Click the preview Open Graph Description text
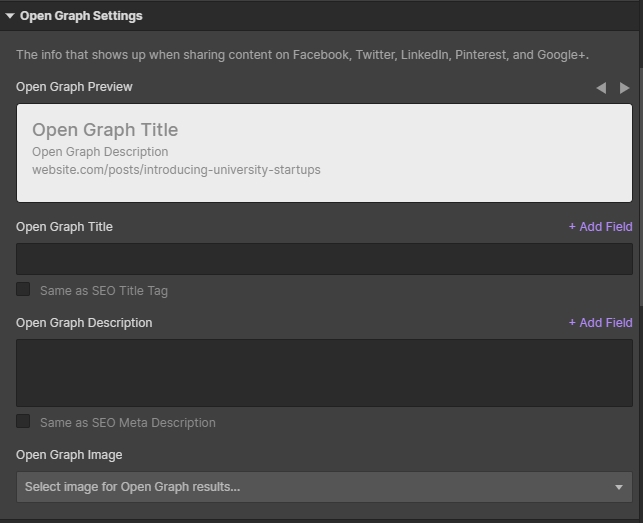643x523 pixels. pos(100,152)
